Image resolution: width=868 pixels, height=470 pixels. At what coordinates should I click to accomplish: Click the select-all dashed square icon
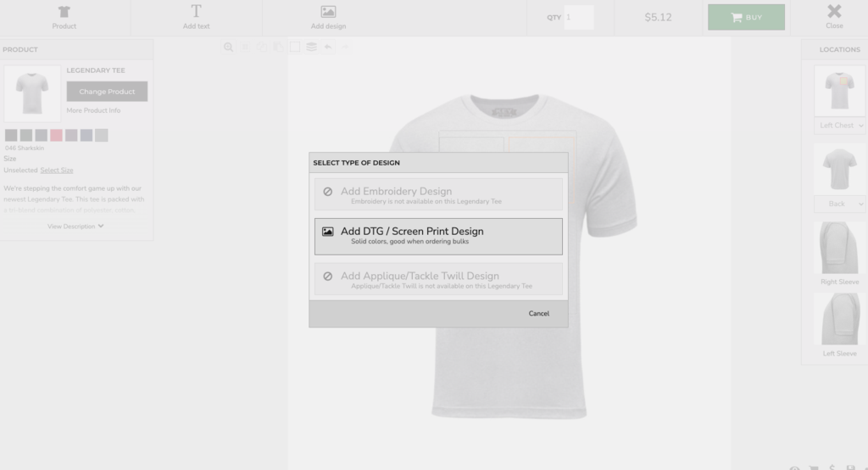pos(295,48)
